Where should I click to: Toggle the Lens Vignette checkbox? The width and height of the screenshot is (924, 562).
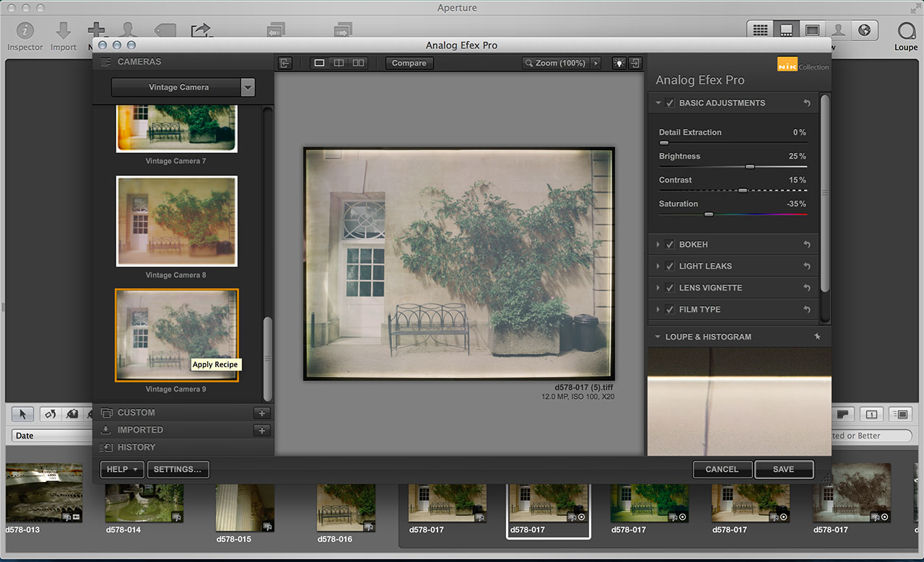click(x=670, y=288)
